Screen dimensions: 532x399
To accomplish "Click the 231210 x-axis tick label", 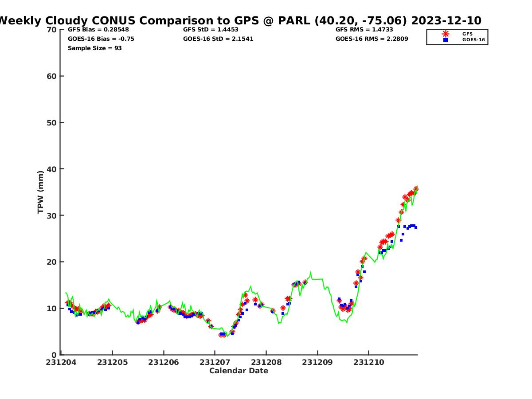I will [369, 363].
